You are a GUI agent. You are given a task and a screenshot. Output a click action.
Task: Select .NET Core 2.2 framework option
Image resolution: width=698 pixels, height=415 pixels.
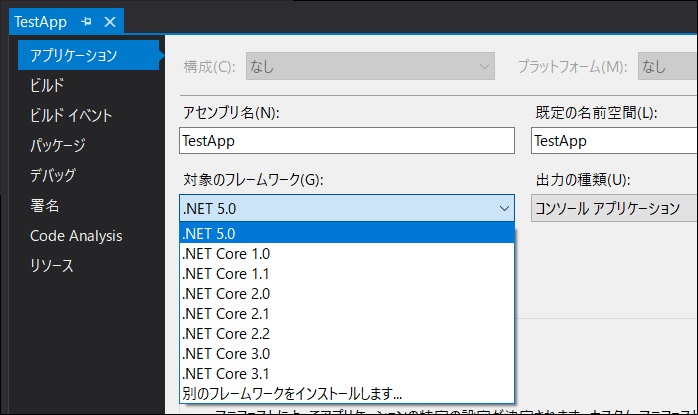click(x=347, y=334)
